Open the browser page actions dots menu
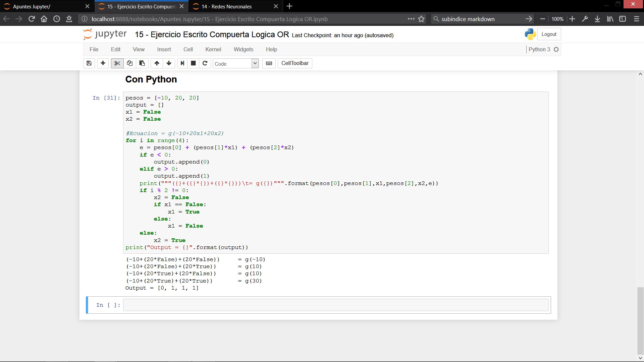 [411, 19]
